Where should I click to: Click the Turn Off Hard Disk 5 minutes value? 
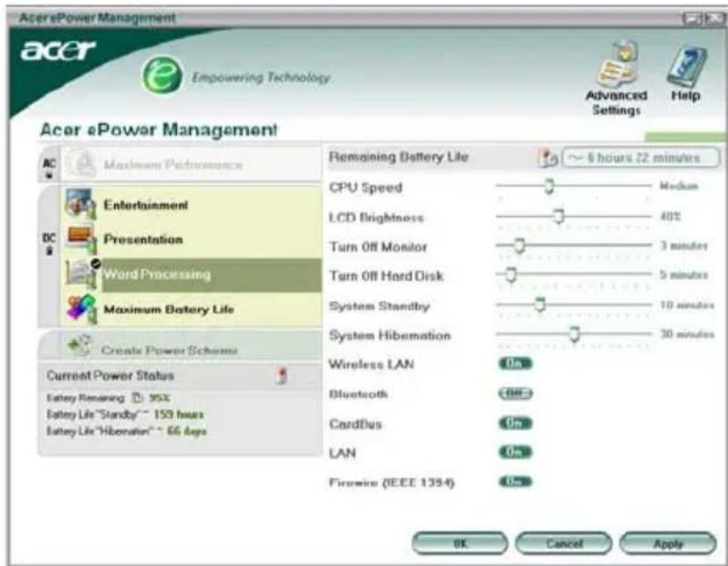pos(684,275)
